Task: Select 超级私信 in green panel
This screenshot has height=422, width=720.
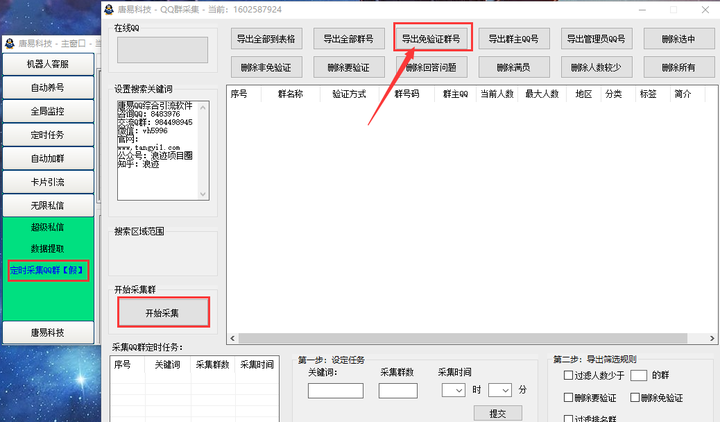Action: point(48,227)
